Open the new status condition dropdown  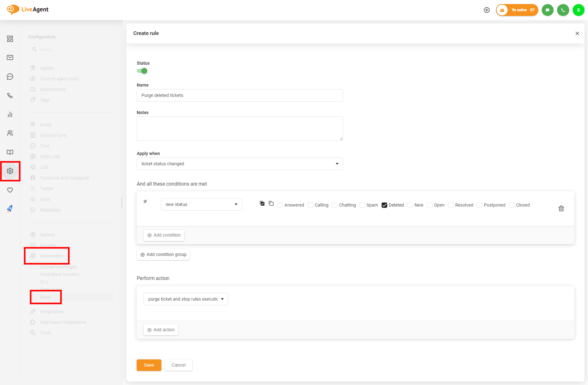pyautogui.click(x=201, y=204)
